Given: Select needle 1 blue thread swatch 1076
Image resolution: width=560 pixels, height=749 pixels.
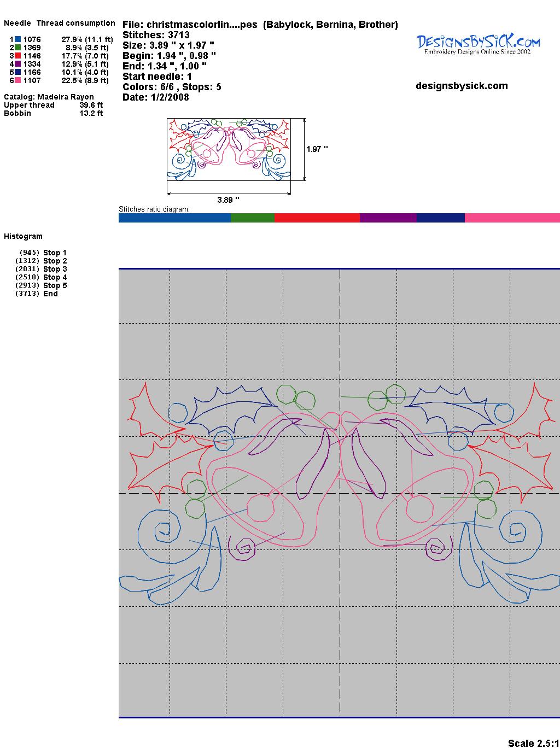Looking at the screenshot, I should 18,39.
